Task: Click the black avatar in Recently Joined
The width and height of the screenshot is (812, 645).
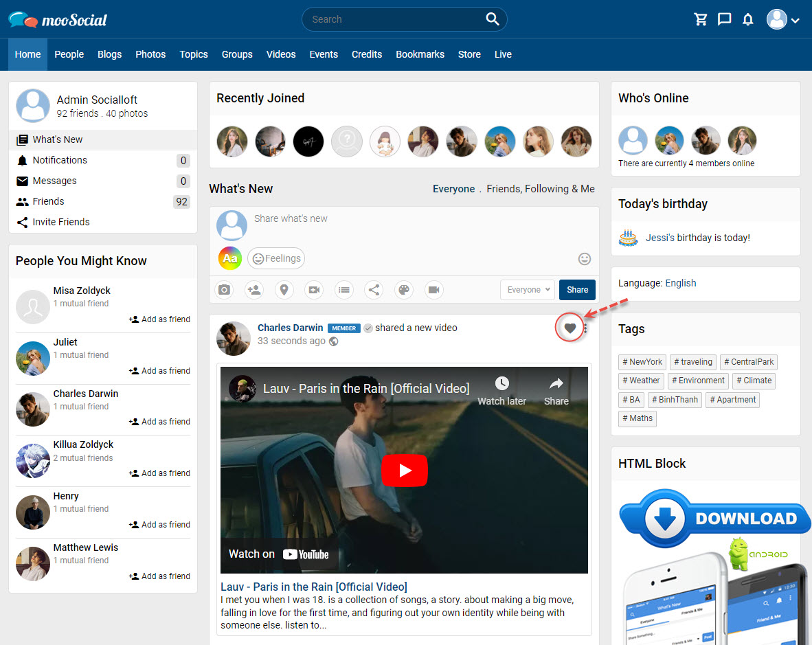Action: [308, 142]
